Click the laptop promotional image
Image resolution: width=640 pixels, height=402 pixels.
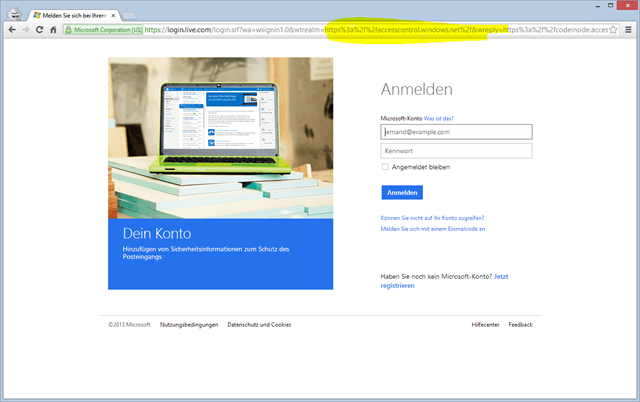(220, 138)
